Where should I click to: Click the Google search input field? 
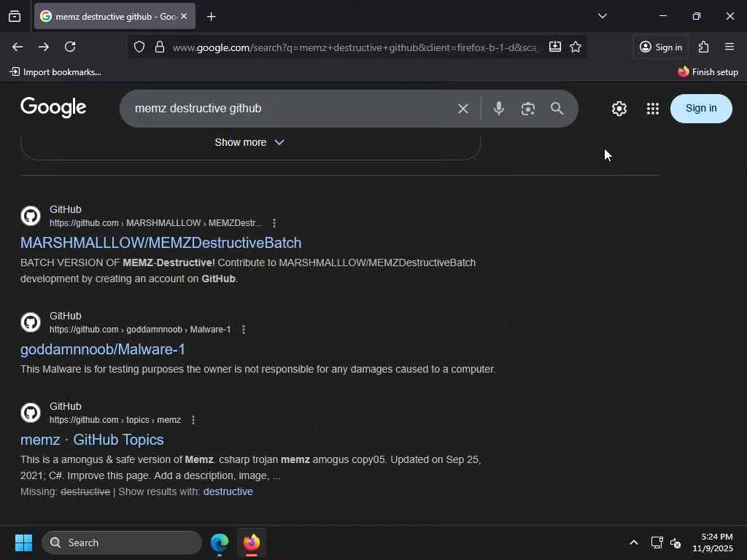click(290, 109)
